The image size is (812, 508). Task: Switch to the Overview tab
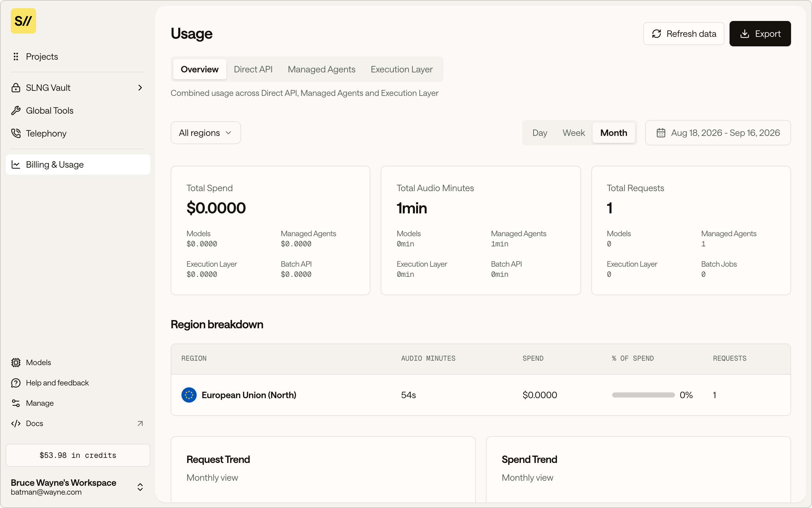tap(200, 69)
